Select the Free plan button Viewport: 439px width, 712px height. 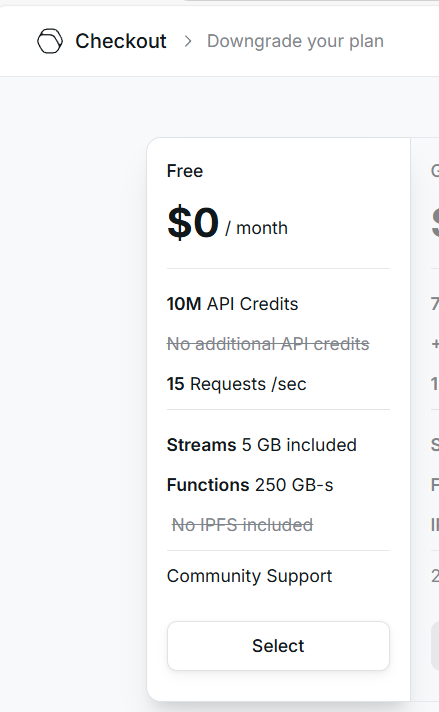pyautogui.click(x=278, y=646)
